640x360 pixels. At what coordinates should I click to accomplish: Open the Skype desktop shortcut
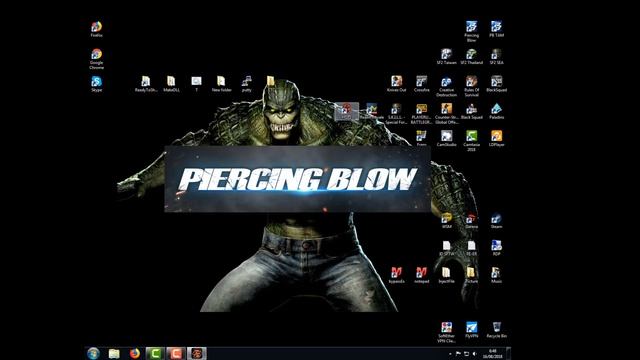pyautogui.click(x=96, y=84)
